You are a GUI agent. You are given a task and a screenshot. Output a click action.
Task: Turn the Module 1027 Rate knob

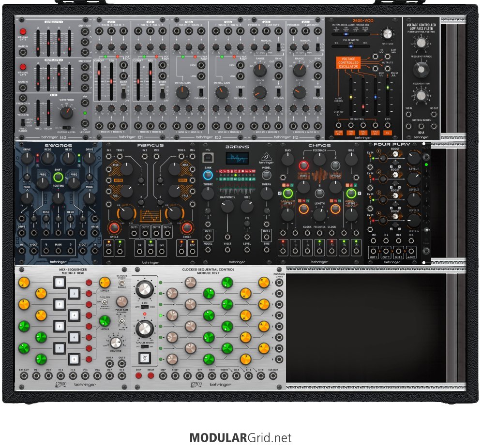[145, 289]
